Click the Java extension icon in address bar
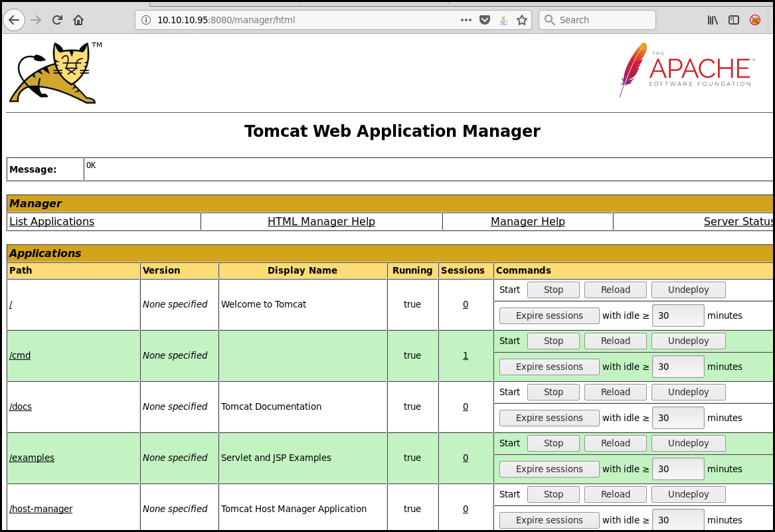This screenshot has width=775, height=532. tap(503, 21)
